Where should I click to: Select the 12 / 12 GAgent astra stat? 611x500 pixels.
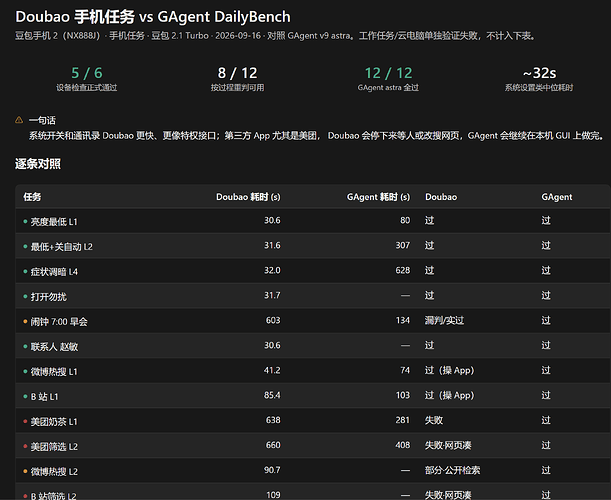pos(388,79)
